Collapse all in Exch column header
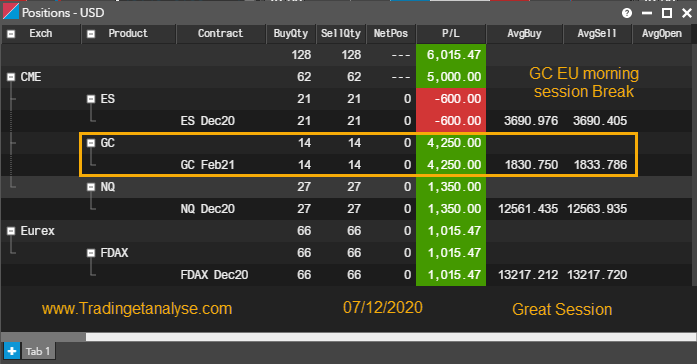 pyautogui.click(x=11, y=34)
